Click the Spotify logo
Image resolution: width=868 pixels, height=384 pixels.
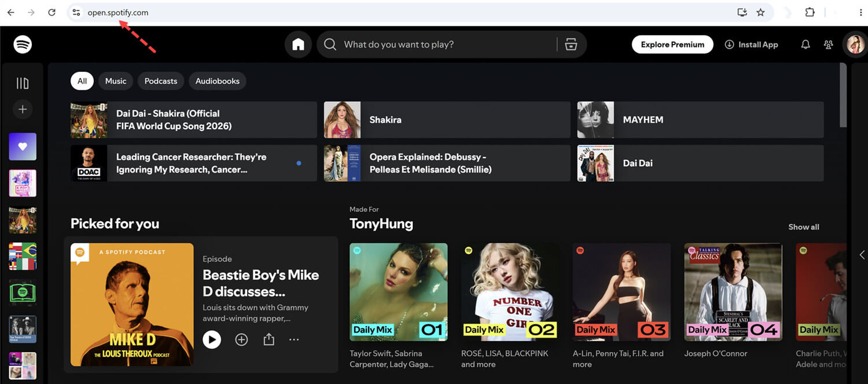click(x=23, y=44)
